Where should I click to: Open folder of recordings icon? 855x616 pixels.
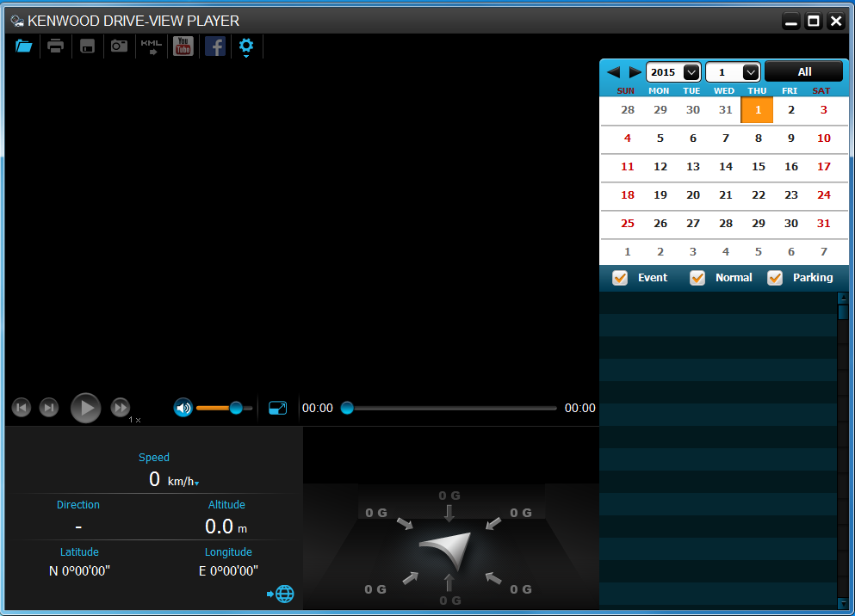coord(23,46)
